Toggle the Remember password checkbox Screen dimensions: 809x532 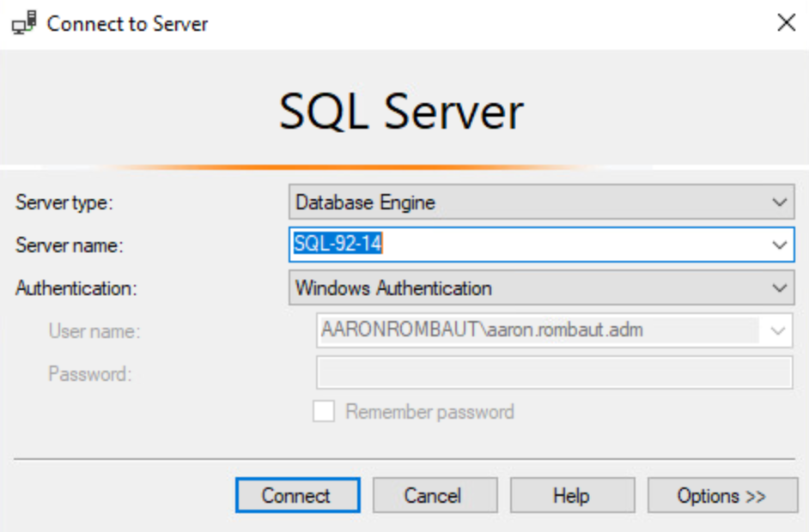(324, 412)
